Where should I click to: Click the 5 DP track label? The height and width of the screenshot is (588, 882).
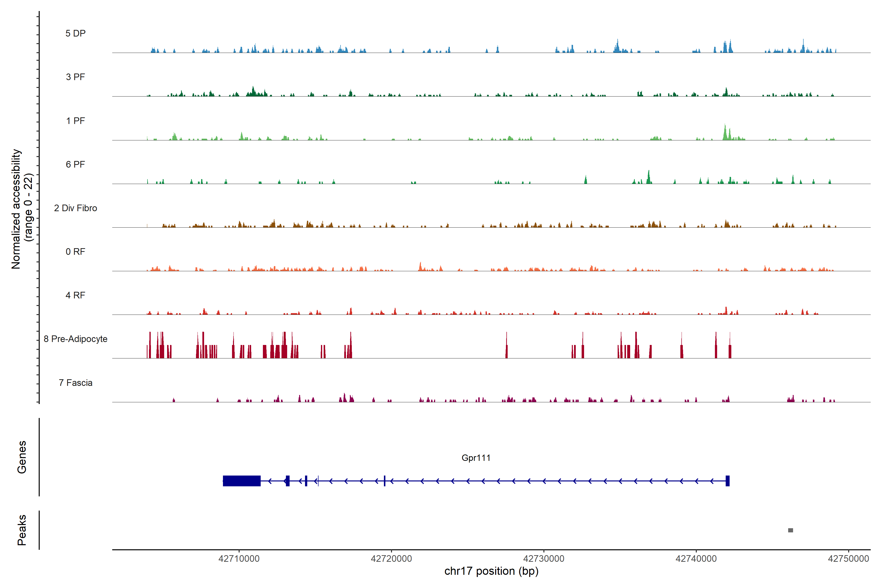75,33
